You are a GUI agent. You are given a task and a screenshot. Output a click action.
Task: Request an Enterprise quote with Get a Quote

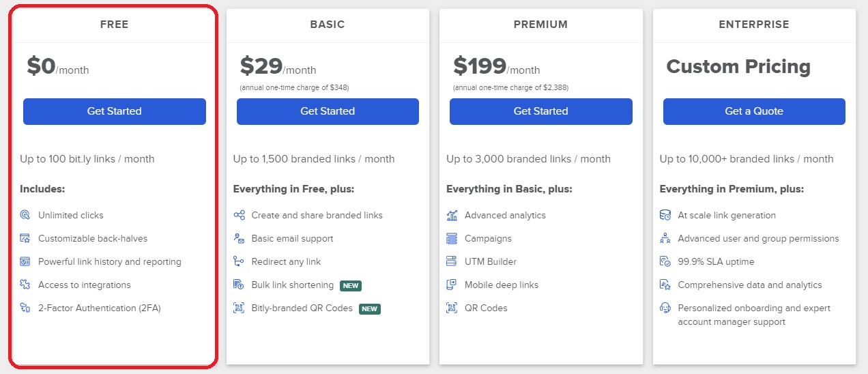[x=754, y=111]
